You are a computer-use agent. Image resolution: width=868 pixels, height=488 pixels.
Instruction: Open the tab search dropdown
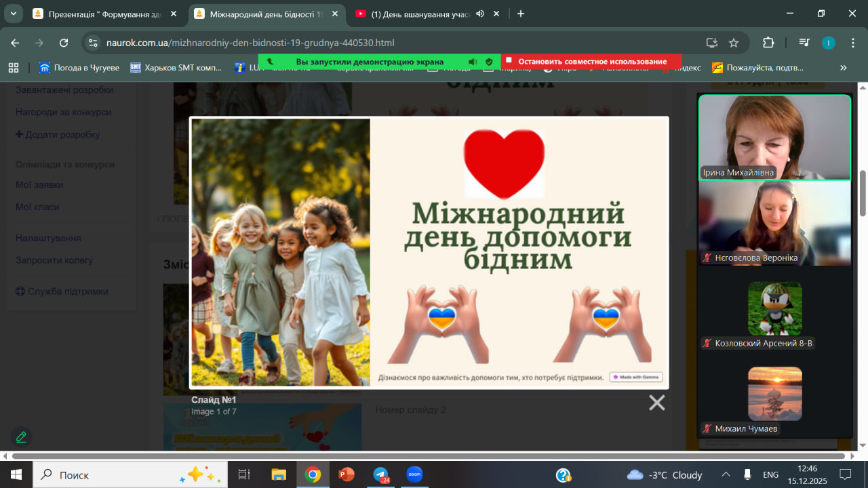point(13,14)
